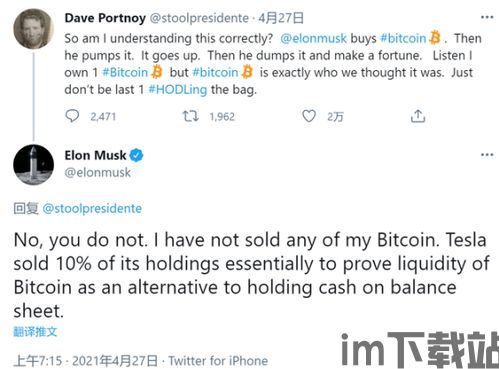Image resolution: width=499 pixels, height=369 pixels.
Task: Share Dave Portnoy's tweet via share icon
Action: [418, 116]
